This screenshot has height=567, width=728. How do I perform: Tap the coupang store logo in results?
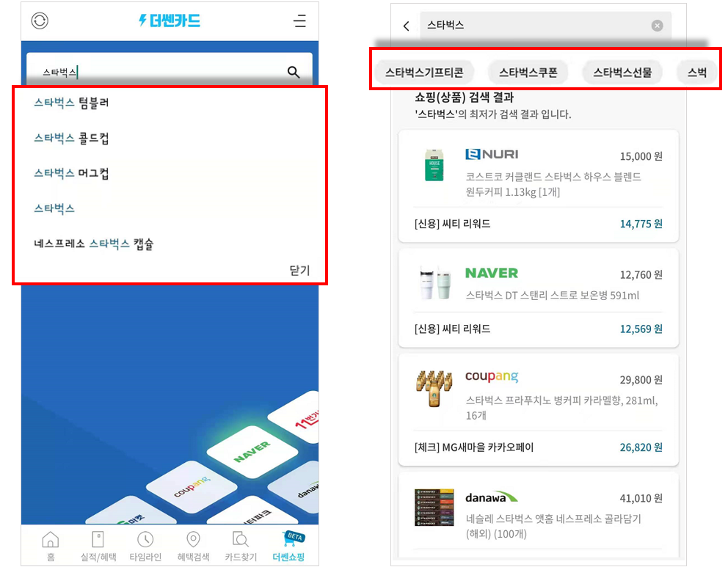(492, 377)
